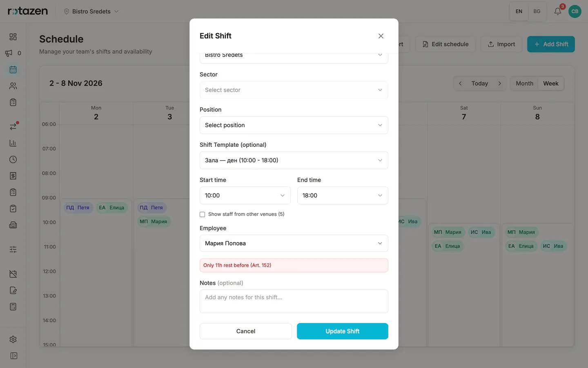Go to previous week arrow
588x368 pixels.
click(x=460, y=83)
